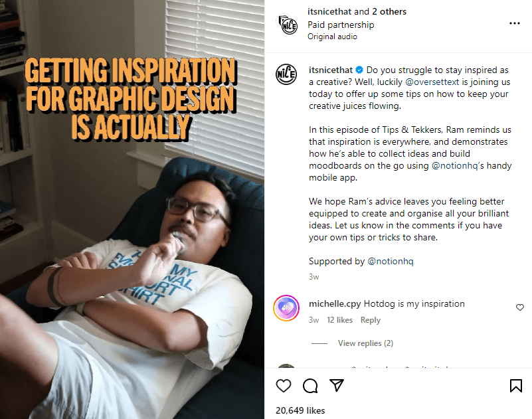The height and width of the screenshot is (419, 532).
Task: Open the @oversettext mention link
Action: [432, 82]
